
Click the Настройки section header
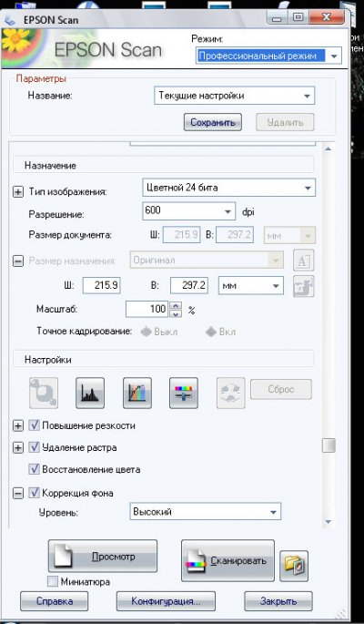[x=163, y=360]
